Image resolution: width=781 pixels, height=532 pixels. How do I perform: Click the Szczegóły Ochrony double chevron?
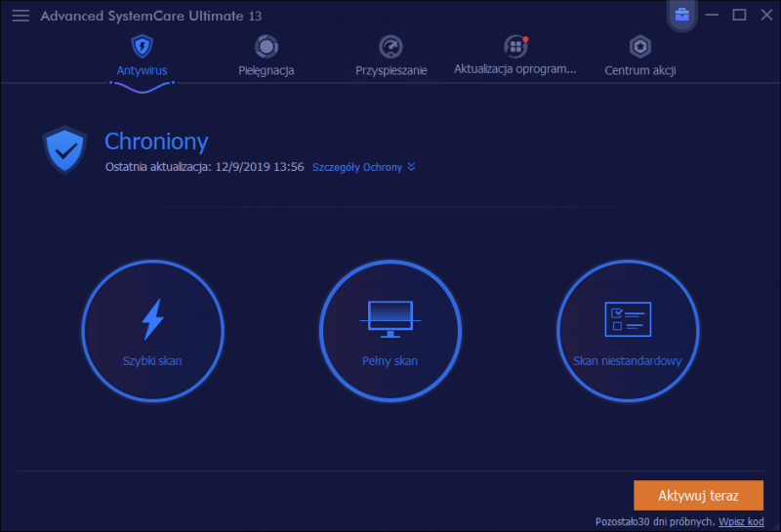point(411,166)
